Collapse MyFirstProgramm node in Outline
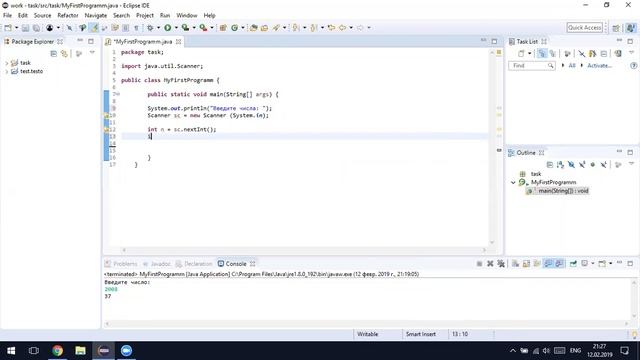This screenshot has width=640, height=360. tap(513, 182)
